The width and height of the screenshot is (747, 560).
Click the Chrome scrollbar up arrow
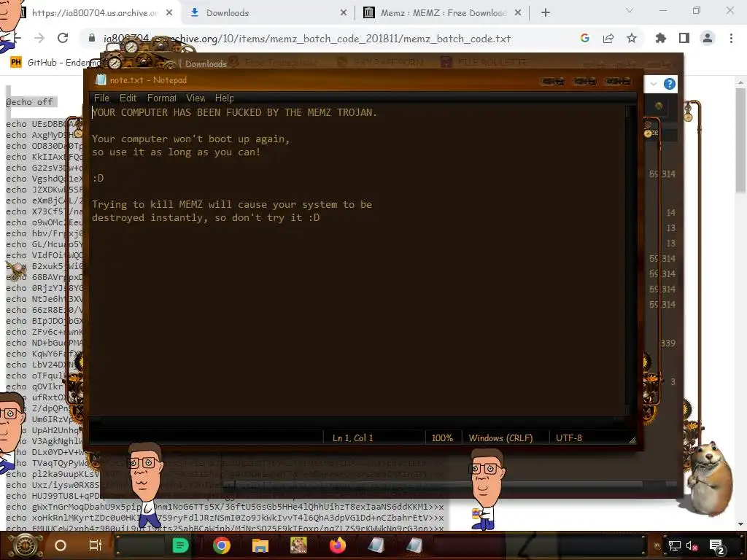[x=740, y=82]
